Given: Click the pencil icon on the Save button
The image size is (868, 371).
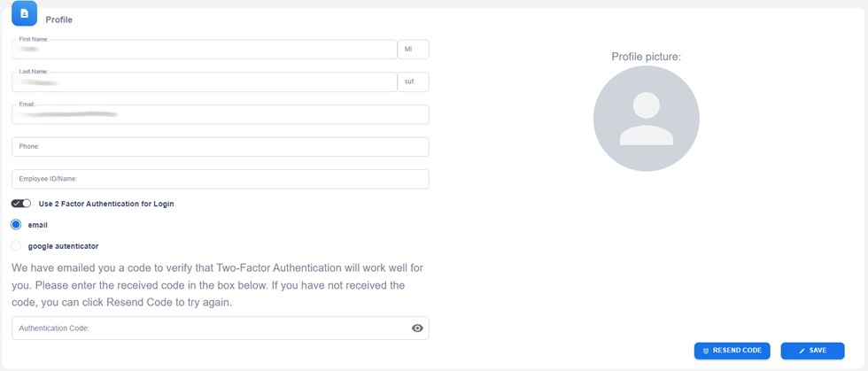Looking at the screenshot, I should tap(802, 351).
